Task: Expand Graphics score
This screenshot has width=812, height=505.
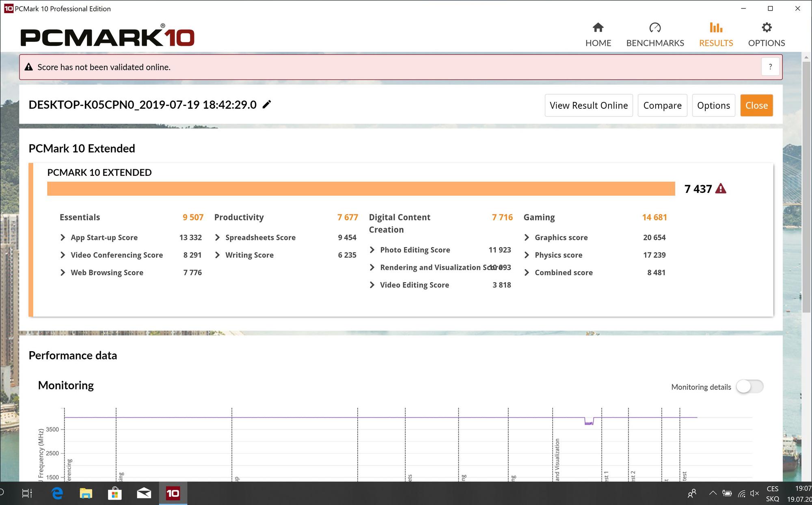Action: coord(527,237)
